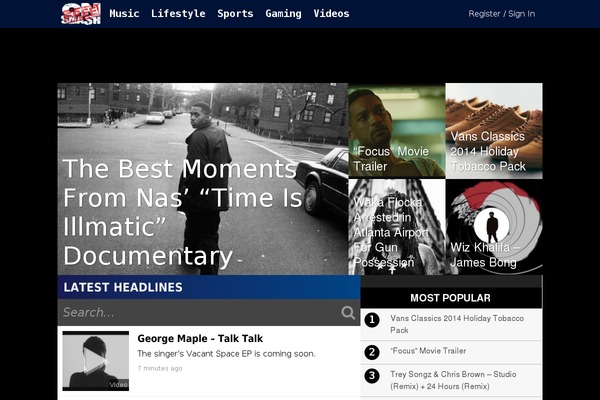Click the Latest Headlines header
This screenshot has width=600, height=400.
[209, 287]
